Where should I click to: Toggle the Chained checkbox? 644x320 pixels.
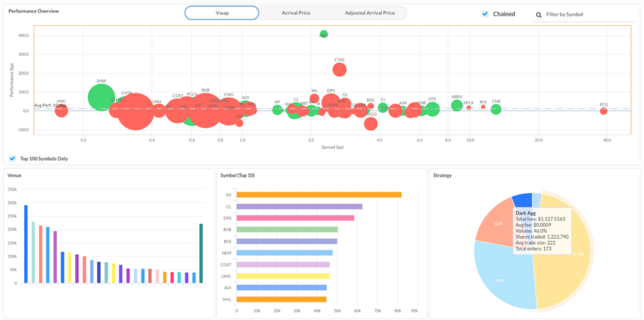(485, 14)
